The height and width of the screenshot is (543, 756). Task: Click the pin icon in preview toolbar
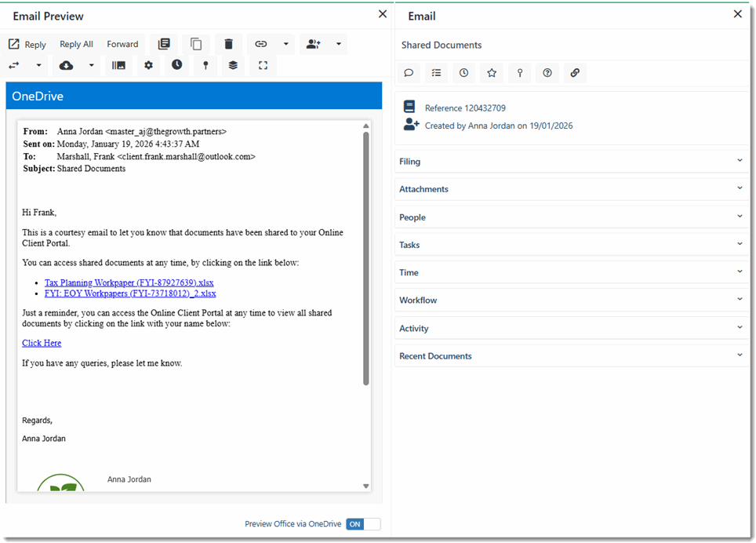(206, 65)
